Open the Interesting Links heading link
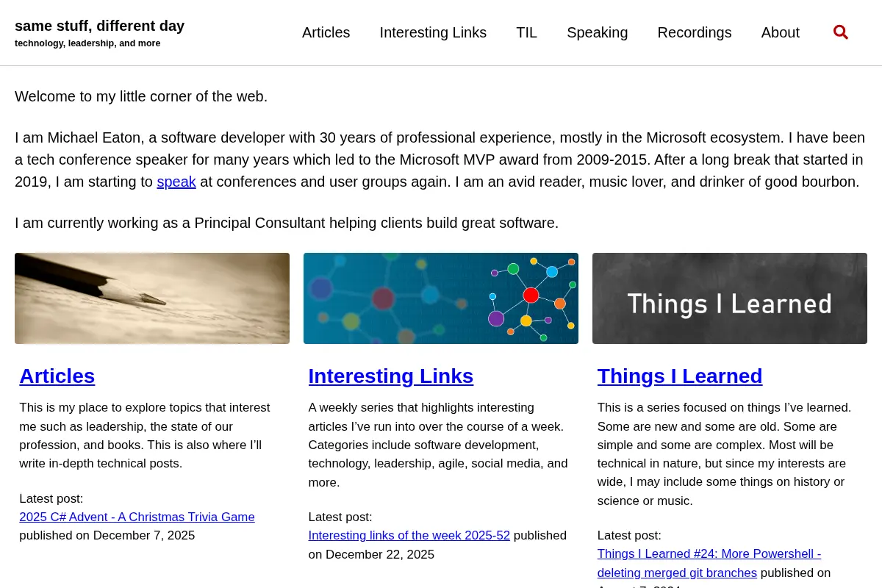This screenshot has width=882, height=588. tap(391, 376)
